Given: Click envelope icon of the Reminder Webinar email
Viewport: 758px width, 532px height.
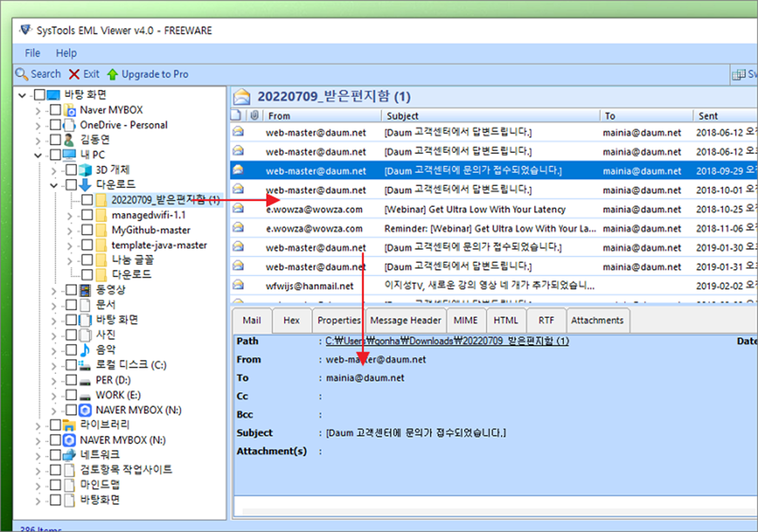Looking at the screenshot, I should pos(238,228).
